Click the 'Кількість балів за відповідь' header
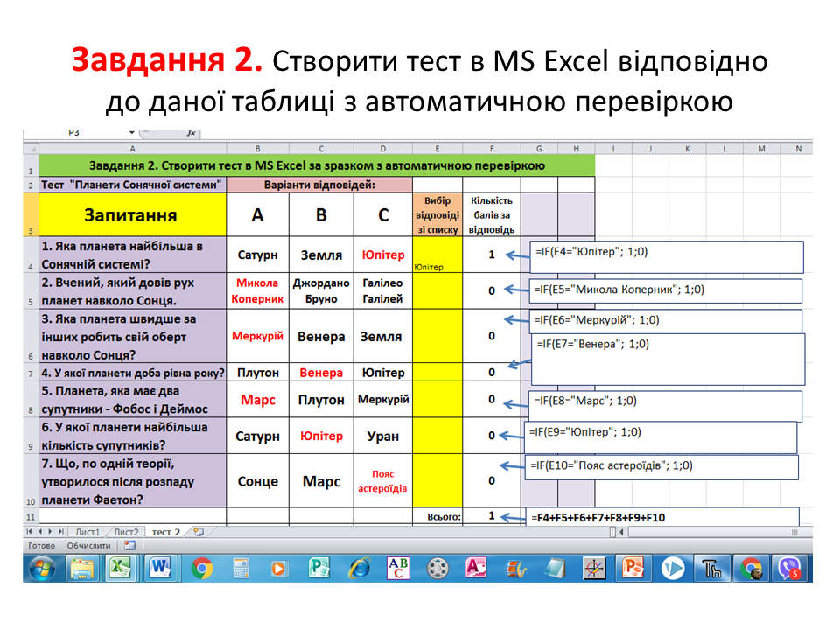The width and height of the screenshot is (840, 630). (x=492, y=215)
